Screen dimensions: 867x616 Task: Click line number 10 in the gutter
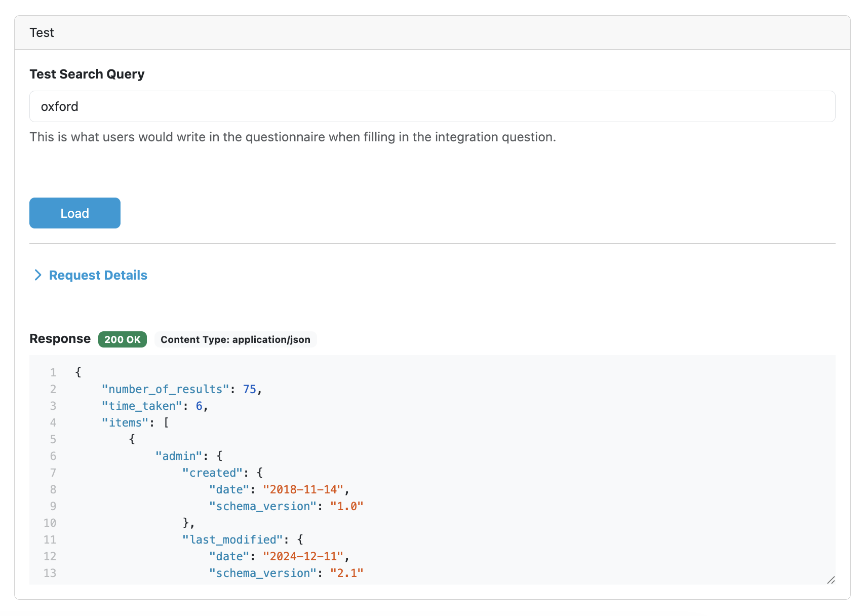pyautogui.click(x=50, y=523)
